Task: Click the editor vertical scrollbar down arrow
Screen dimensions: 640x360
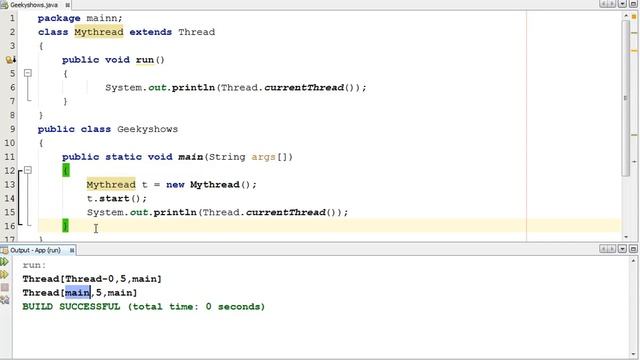Action: point(626,237)
